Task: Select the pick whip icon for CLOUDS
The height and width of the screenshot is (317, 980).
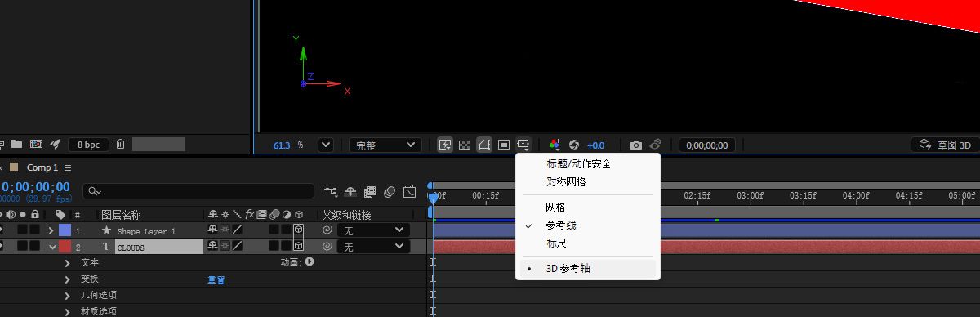Action: click(327, 246)
